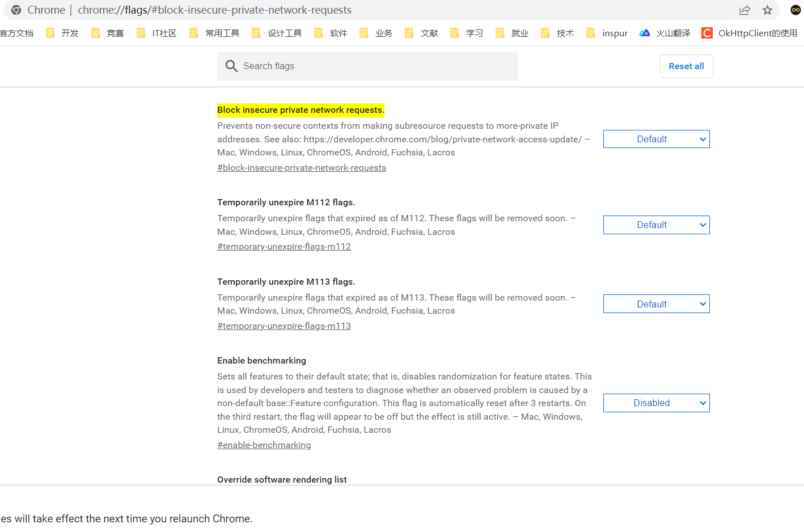Share this page via share icon
804x532 pixels.
coord(744,10)
